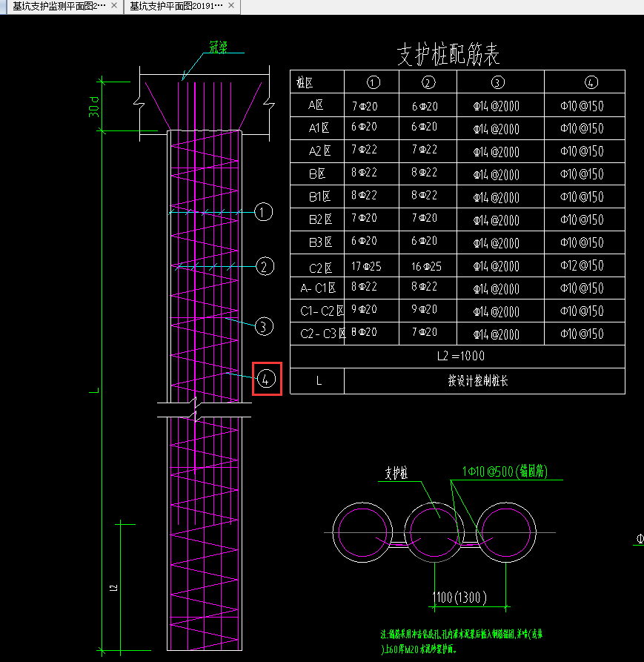Select the 1Φ10@500(锚固筋) annotation
644x662 pixels.
coord(505,471)
